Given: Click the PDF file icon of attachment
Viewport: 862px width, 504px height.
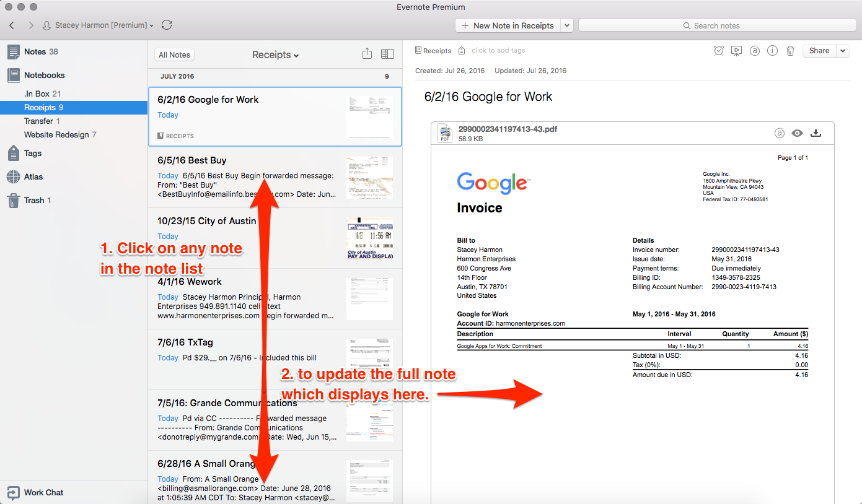Looking at the screenshot, I should point(445,133).
